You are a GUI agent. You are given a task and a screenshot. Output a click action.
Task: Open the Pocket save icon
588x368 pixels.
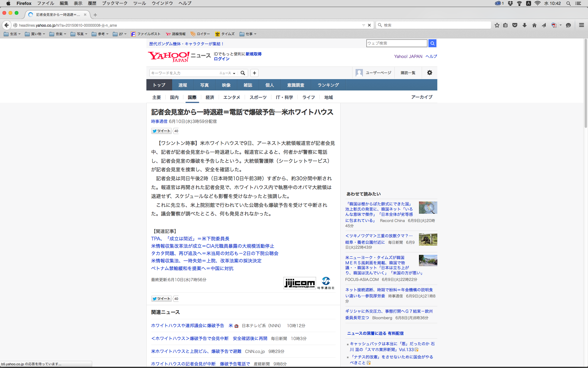515,25
